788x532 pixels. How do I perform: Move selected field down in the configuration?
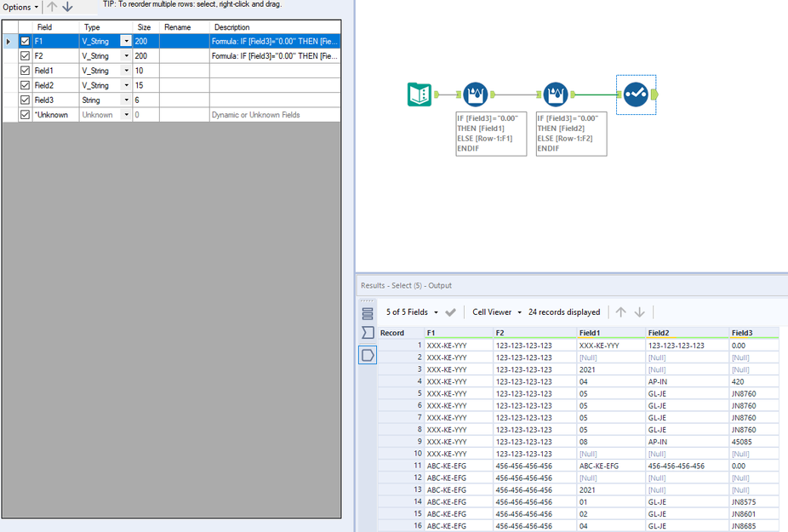[x=67, y=7]
